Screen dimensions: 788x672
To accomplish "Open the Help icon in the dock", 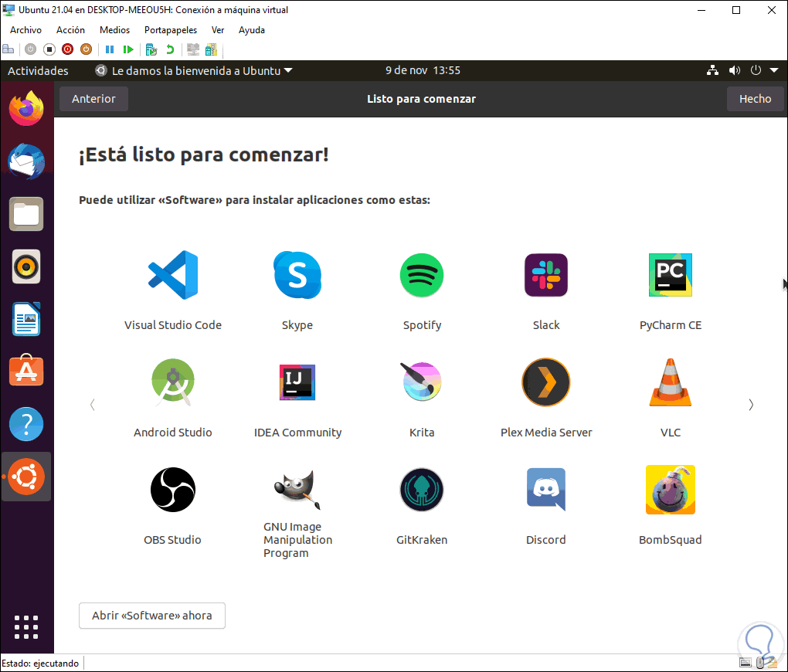I will click(x=26, y=424).
